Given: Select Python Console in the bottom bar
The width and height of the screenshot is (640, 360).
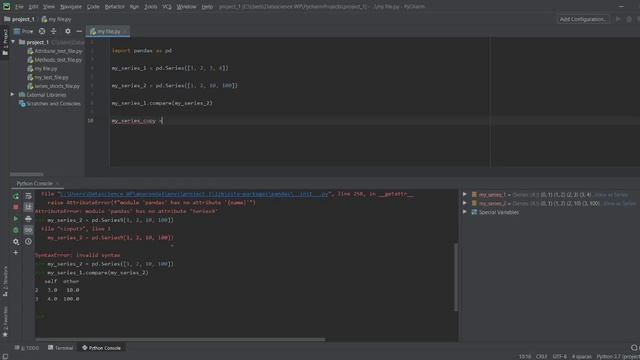Looking at the screenshot, I should point(101,348).
